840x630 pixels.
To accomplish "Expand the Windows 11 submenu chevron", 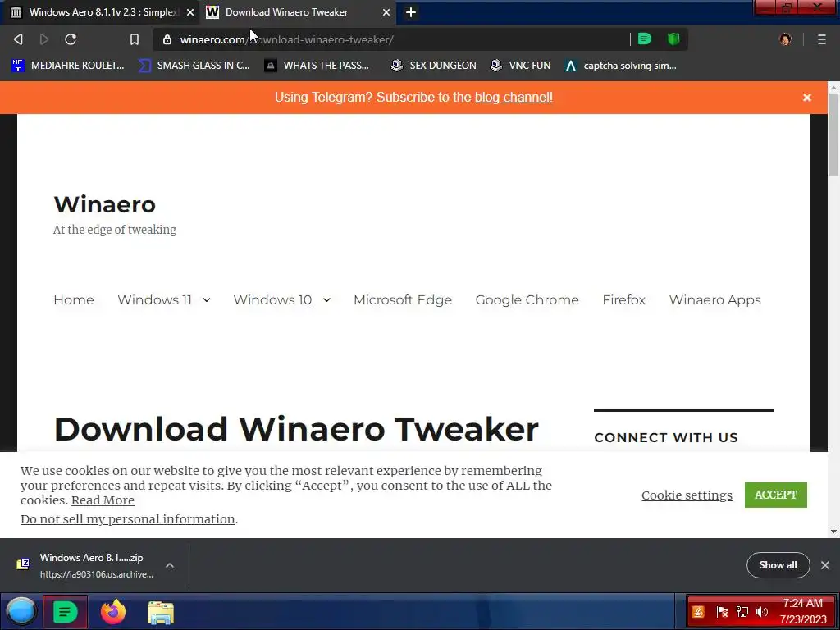I will (207, 300).
